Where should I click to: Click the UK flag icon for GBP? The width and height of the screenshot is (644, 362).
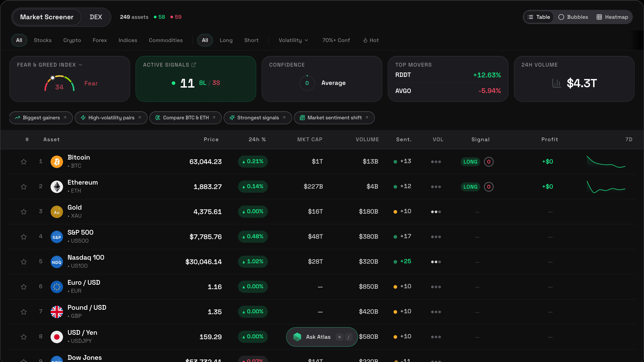pyautogui.click(x=57, y=312)
